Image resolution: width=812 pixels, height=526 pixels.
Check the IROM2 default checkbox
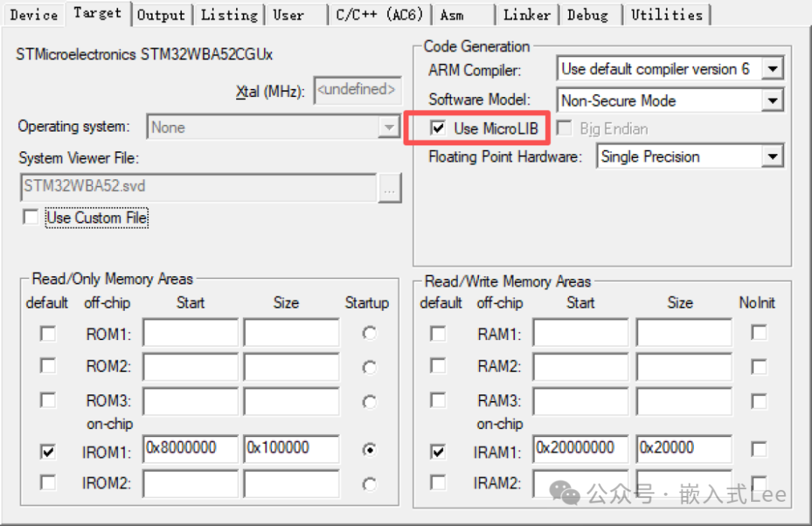coord(47,482)
